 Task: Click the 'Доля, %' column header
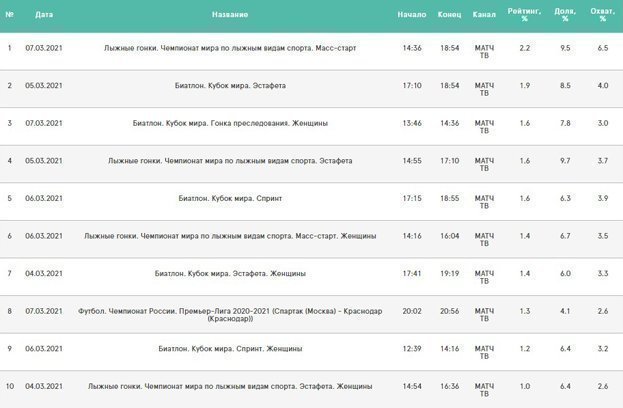[x=565, y=15]
